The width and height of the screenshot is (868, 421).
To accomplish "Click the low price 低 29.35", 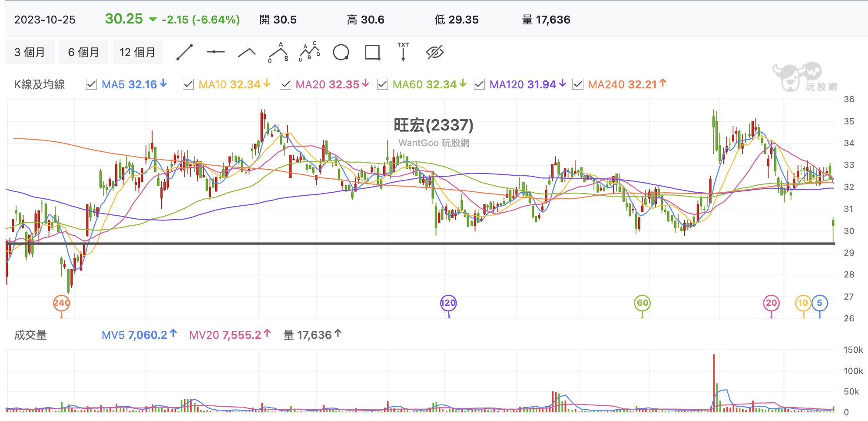I will (457, 20).
